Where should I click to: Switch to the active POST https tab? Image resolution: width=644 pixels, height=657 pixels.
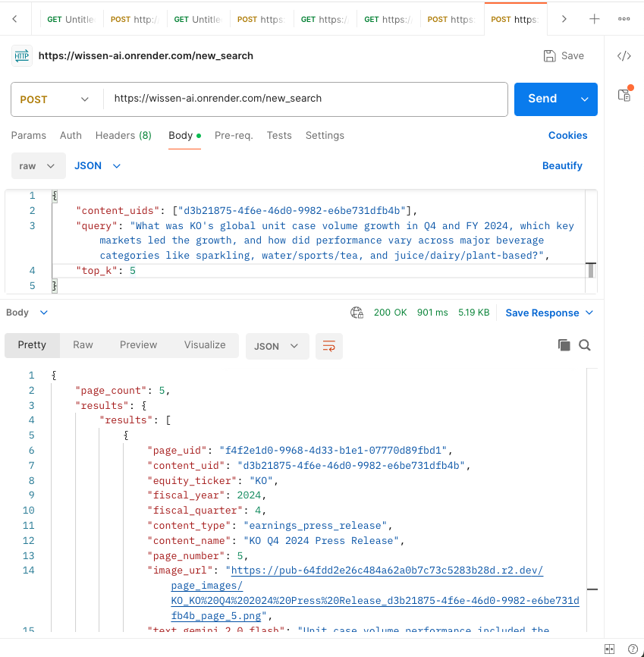click(515, 19)
